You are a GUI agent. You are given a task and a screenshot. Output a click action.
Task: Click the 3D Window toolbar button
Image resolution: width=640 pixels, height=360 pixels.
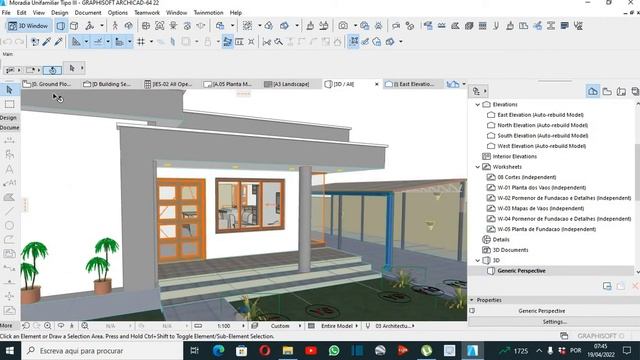(28, 26)
